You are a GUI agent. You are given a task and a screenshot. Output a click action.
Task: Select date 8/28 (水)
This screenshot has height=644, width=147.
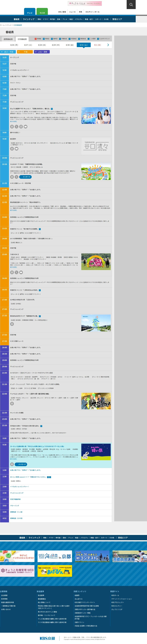(x=42, y=45)
